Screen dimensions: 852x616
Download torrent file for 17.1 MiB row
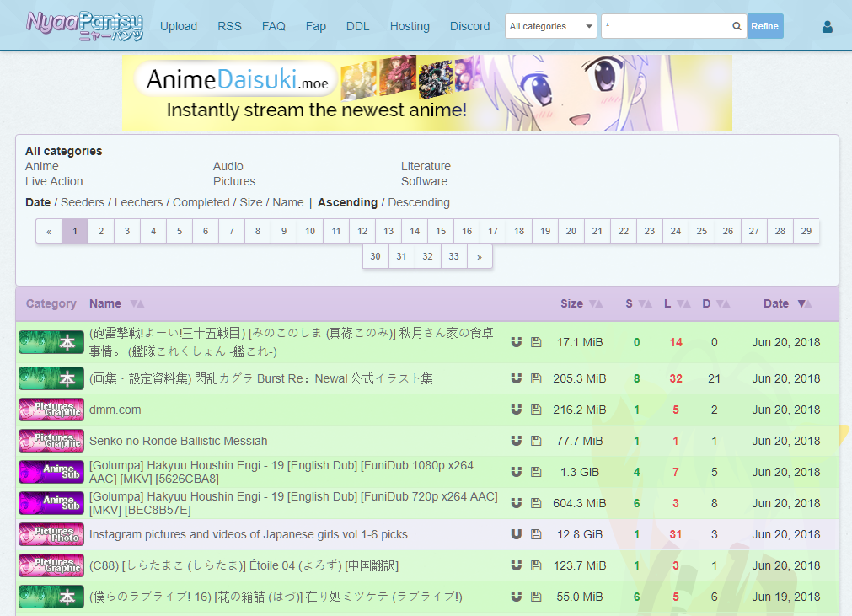point(536,342)
